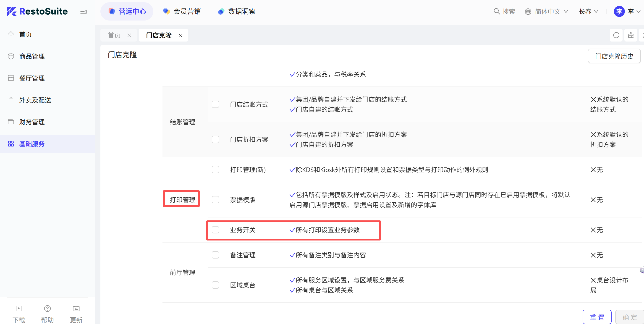This screenshot has width=644, height=324.
Task: Select the 区域桌台 checkbox
Action: tap(215, 285)
